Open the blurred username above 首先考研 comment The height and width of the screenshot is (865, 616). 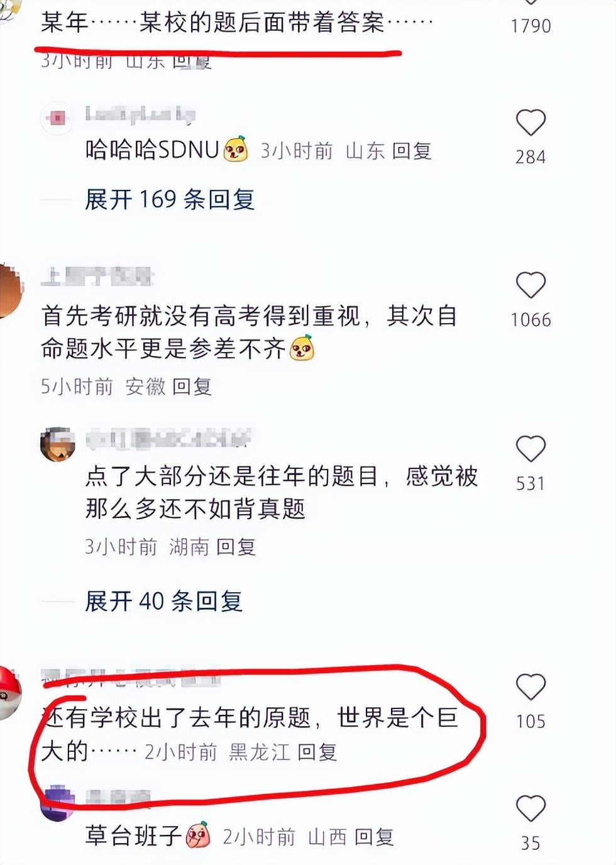tap(97, 277)
